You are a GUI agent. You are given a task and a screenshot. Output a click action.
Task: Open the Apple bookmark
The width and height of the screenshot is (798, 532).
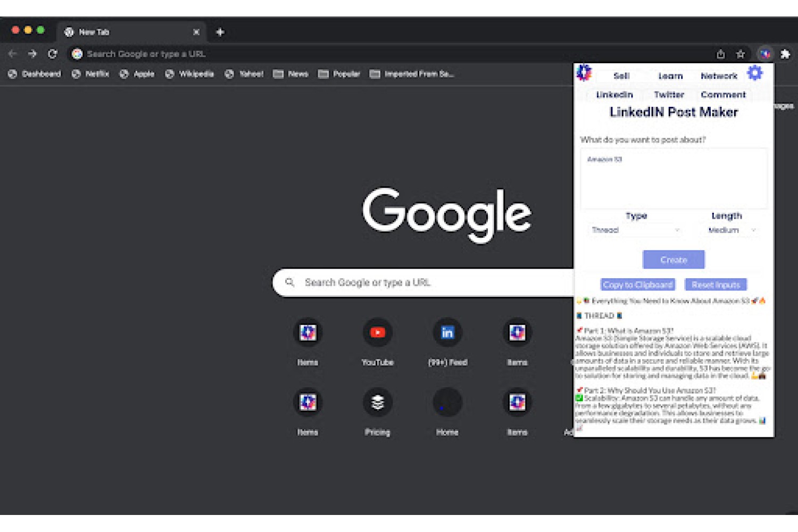[137, 74]
